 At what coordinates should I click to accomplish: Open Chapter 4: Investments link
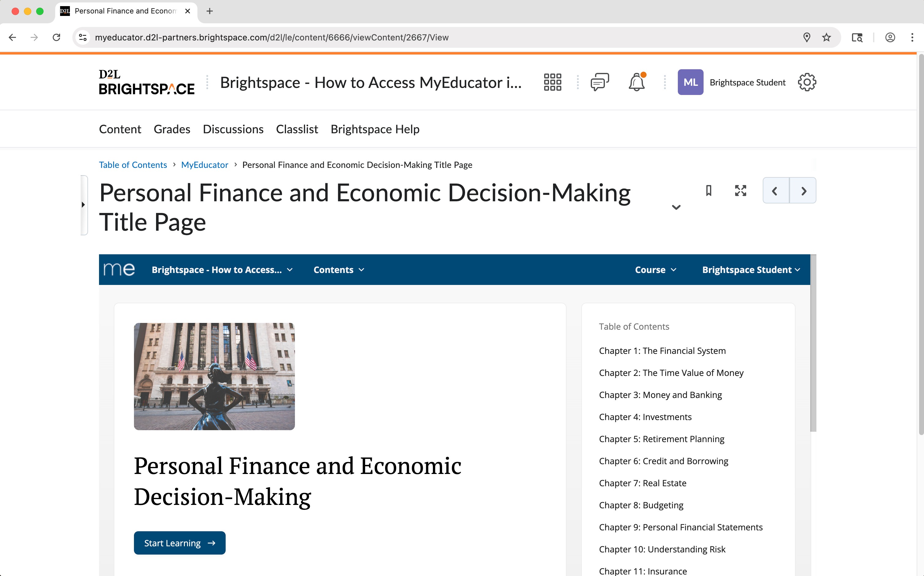645,417
